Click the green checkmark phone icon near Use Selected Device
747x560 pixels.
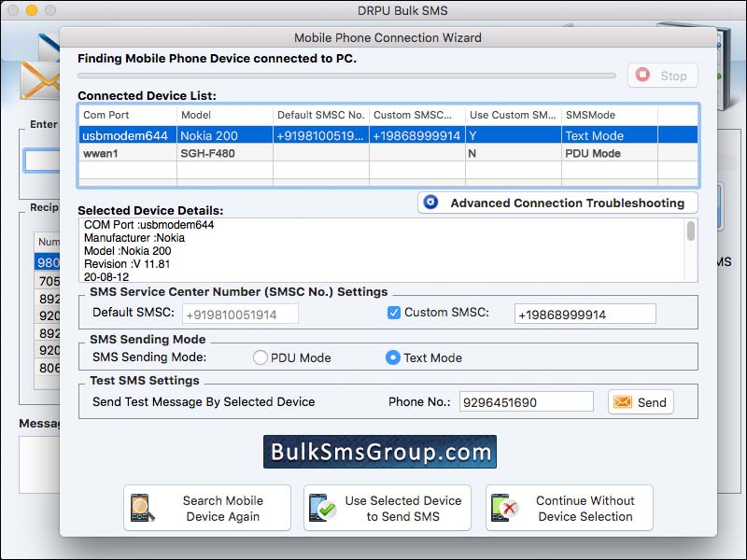coord(321,509)
